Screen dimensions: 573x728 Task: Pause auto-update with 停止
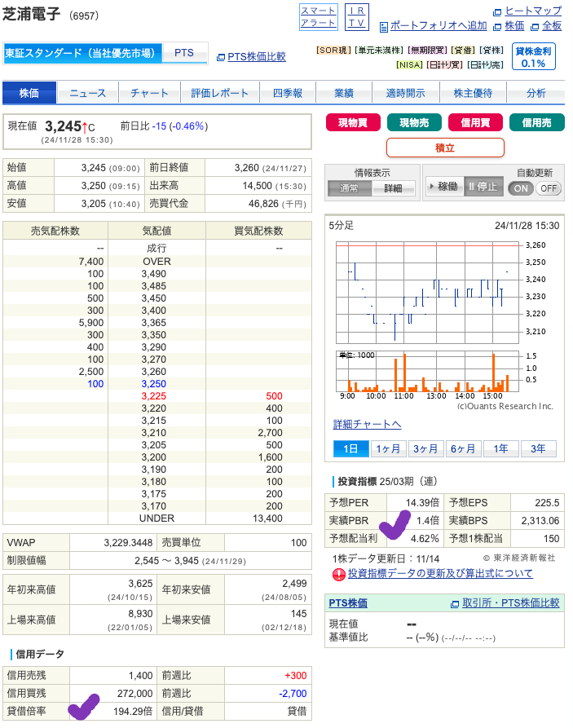pos(483,187)
